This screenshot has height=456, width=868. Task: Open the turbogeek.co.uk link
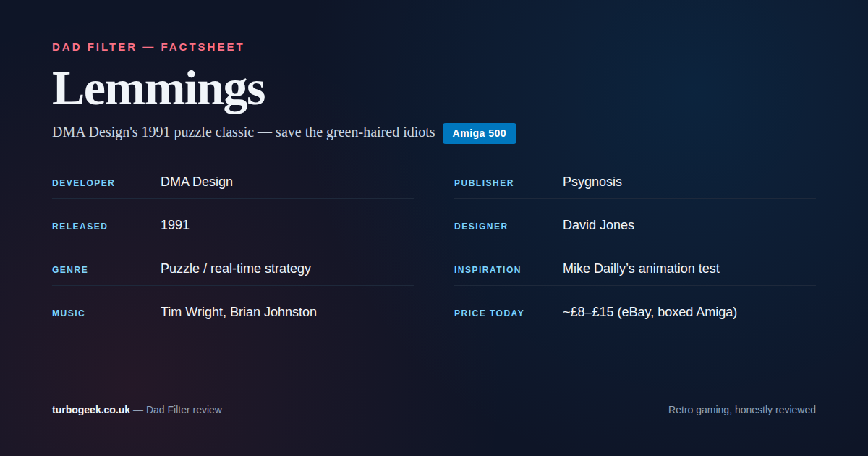[x=91, y=410]
